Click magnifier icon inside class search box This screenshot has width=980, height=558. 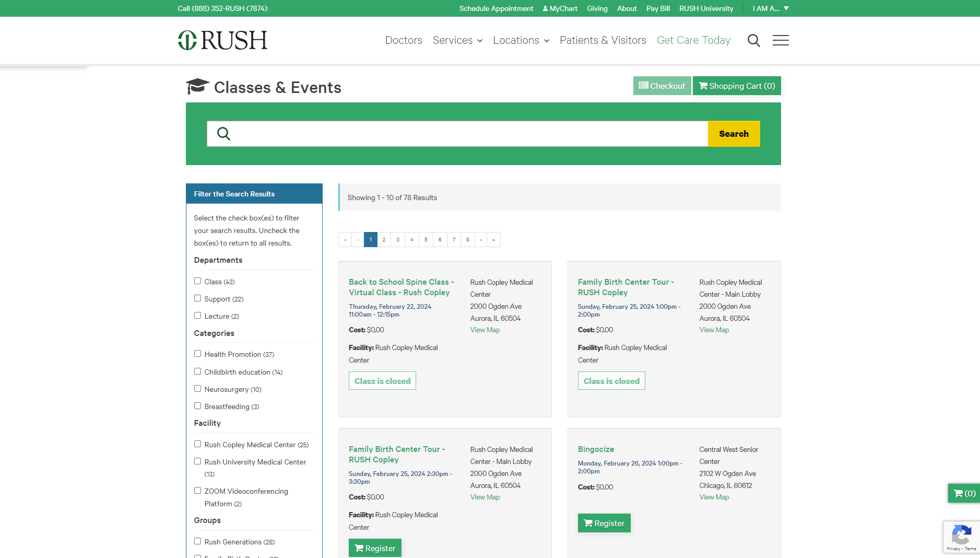[x=223, y=134]
